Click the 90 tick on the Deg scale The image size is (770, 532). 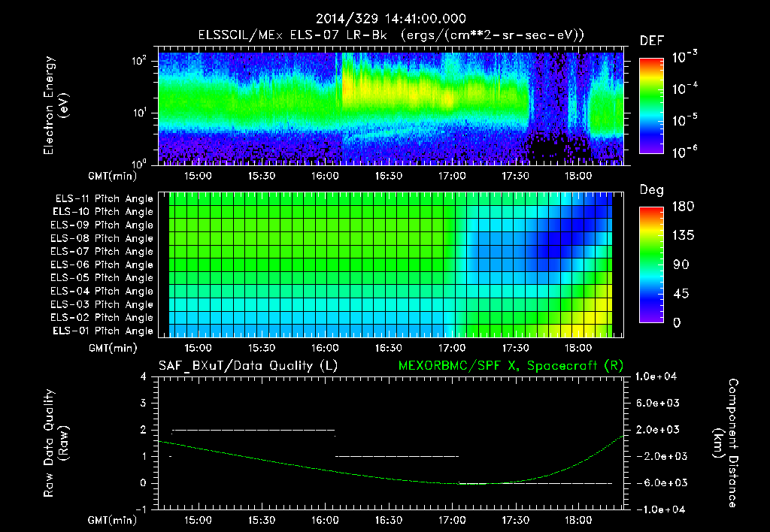681,264
